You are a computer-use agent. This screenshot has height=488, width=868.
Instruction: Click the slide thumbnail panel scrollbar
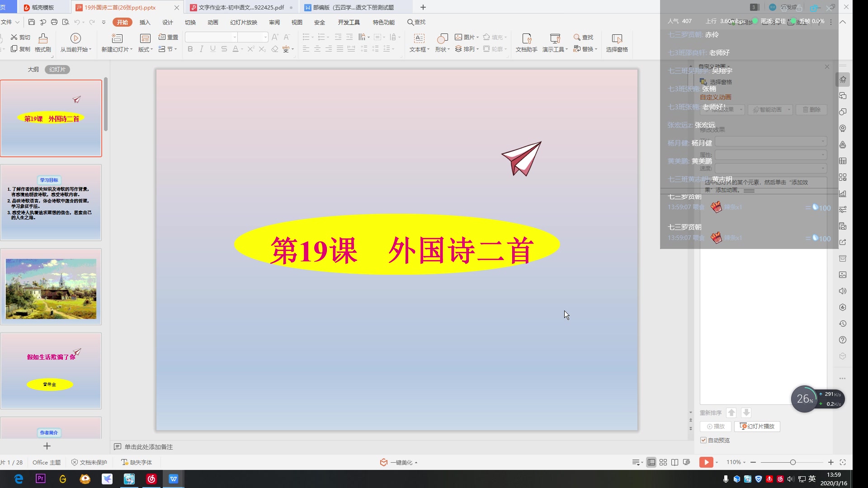click(106, 104)
